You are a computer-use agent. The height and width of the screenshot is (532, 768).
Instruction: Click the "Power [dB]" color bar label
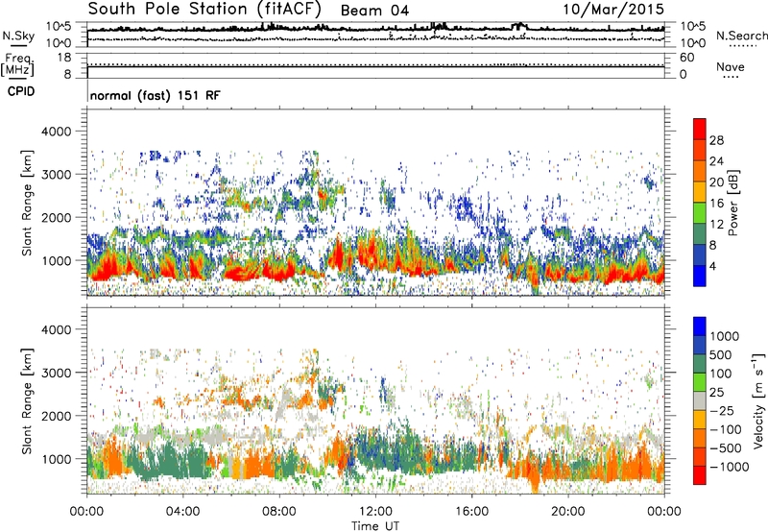pos(733,203)
